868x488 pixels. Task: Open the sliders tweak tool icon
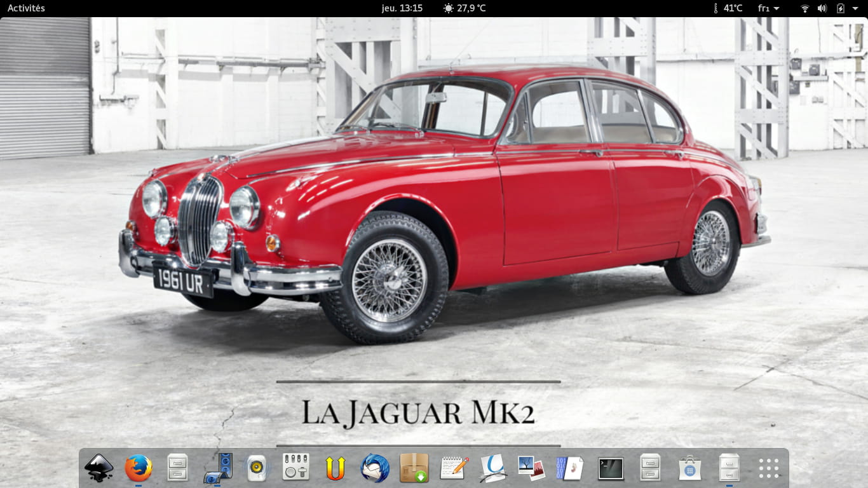pos(296,467)
